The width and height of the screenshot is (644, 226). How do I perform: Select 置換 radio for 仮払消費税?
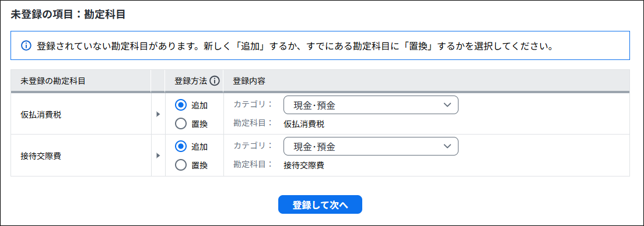tap(181, 124)
